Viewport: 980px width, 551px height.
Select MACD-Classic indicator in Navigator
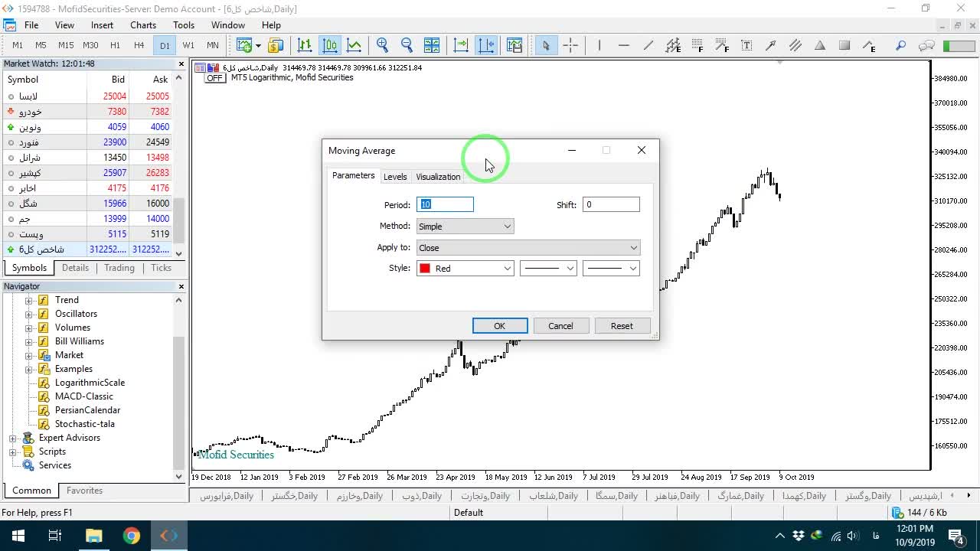point(83,396)
